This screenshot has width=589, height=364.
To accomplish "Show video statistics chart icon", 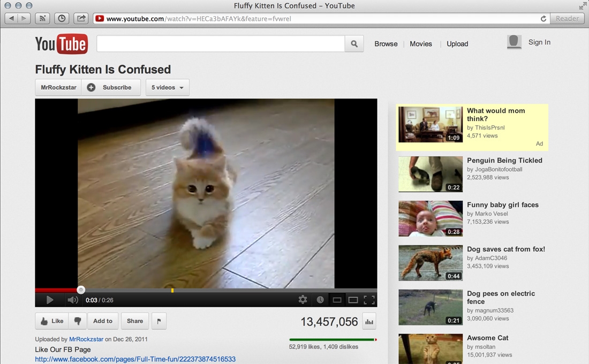I will (369, 322).
